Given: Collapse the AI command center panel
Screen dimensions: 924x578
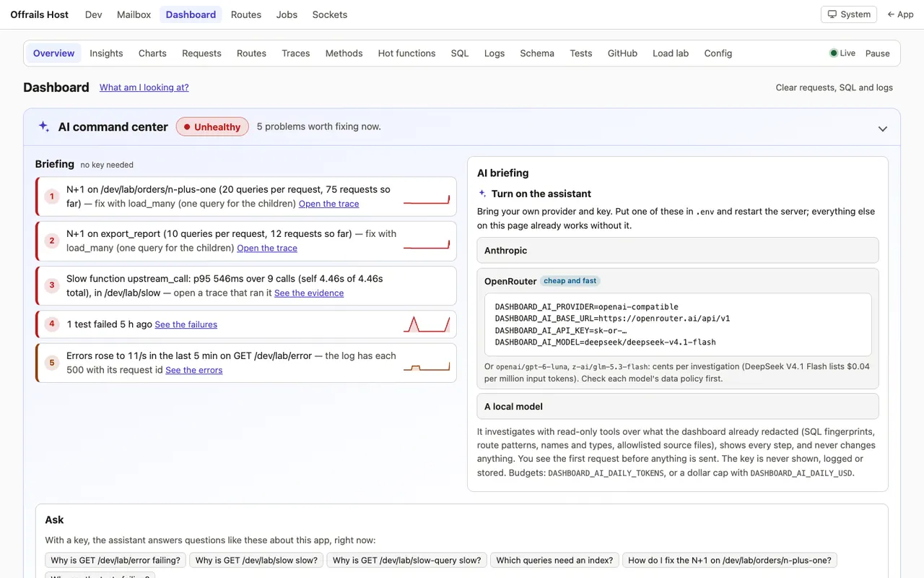Looking at the screenshot, I should tap(882, 129).
